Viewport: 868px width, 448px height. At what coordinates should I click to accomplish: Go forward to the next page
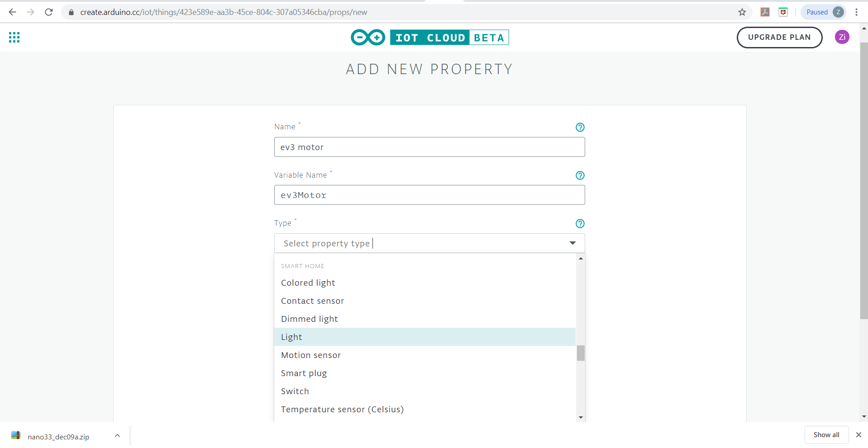click(31, 12)
